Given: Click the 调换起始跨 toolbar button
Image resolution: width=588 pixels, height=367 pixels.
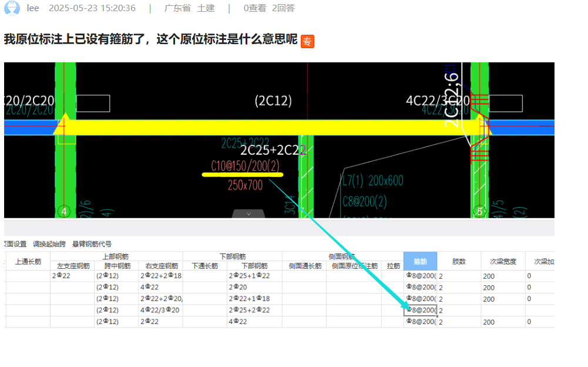Looking at the screenshot, I should point(49,244).
